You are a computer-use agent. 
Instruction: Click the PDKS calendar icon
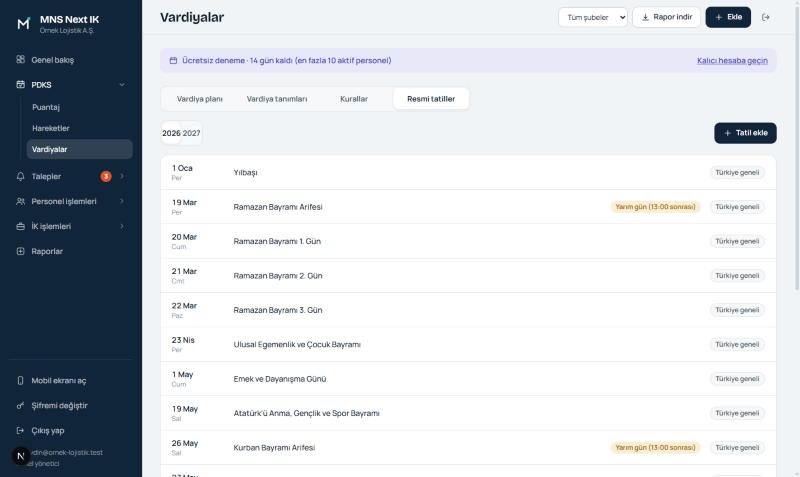click(x=20, y=84)
